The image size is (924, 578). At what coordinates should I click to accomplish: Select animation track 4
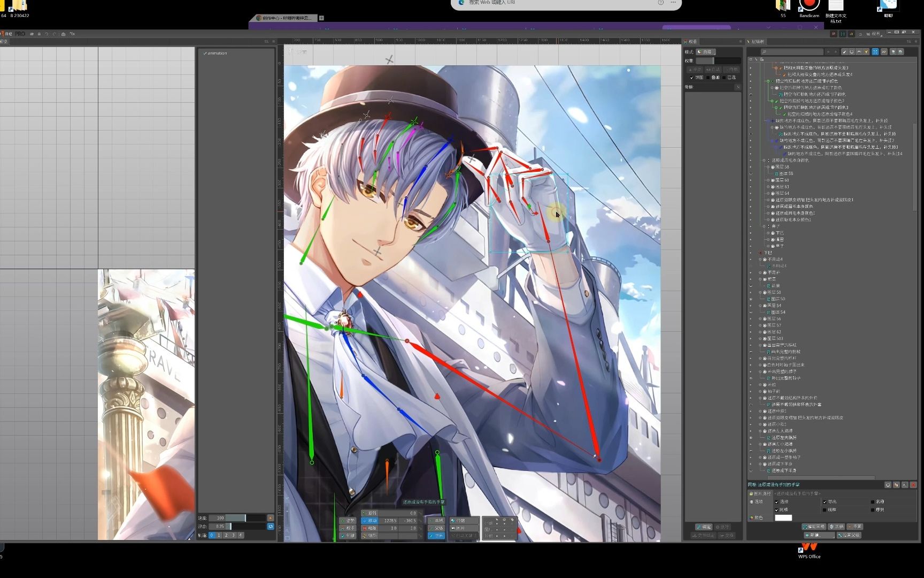tap(241, 535)
